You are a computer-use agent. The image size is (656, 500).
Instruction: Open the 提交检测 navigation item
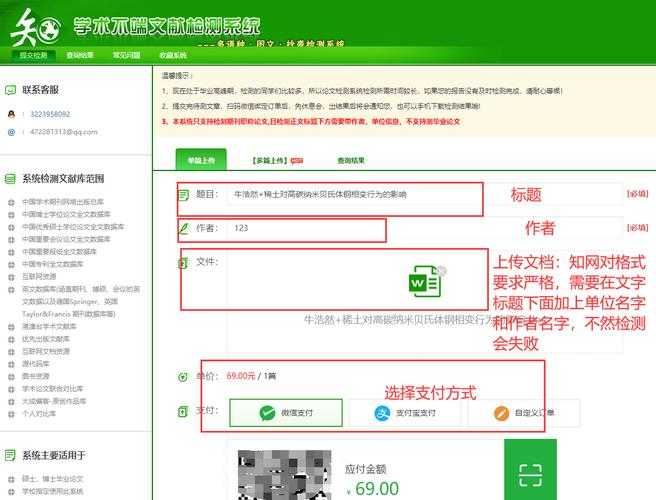(33, 55)
